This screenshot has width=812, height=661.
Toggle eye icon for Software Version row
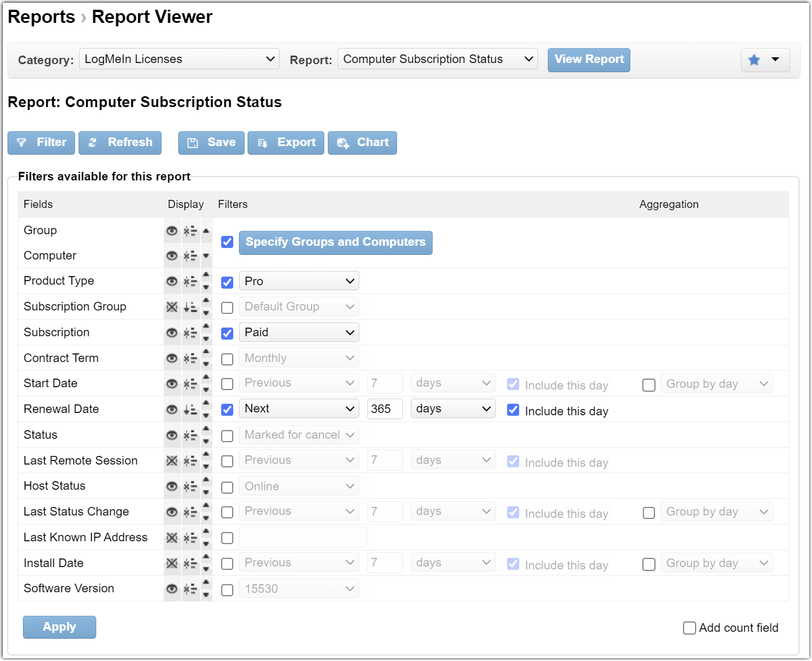172,589
